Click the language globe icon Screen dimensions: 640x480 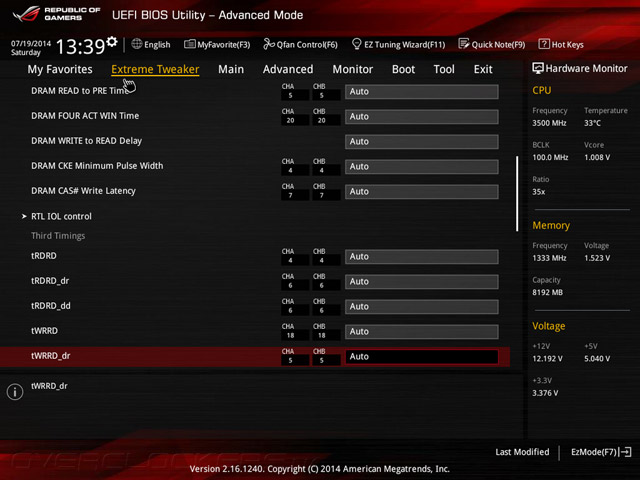pos(137,44)
